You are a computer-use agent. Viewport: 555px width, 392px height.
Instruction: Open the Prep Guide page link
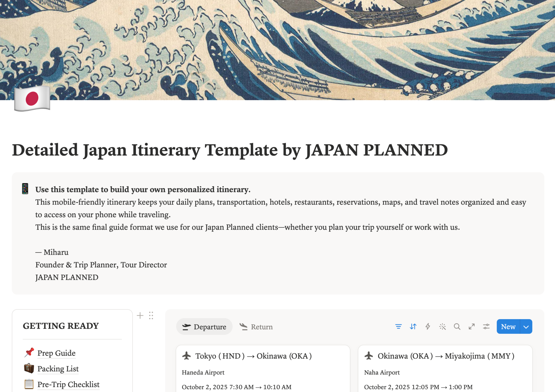(x=56, y=353)
